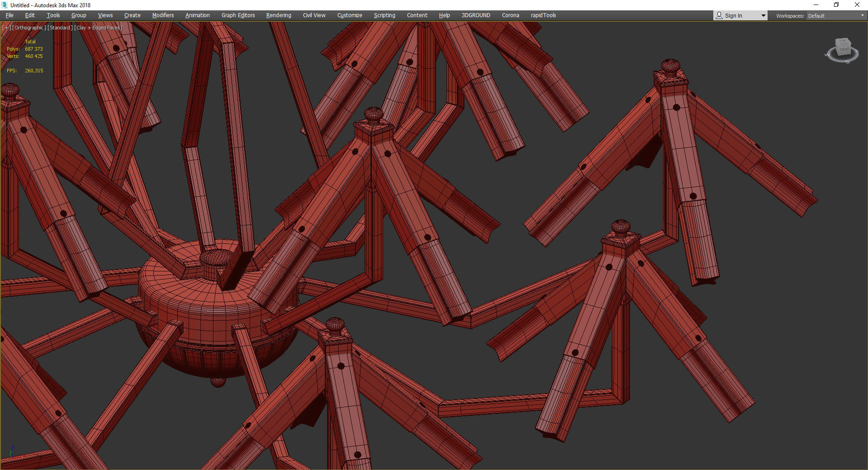Expand the Sign In dropdown arrow

tap(763, 15)
